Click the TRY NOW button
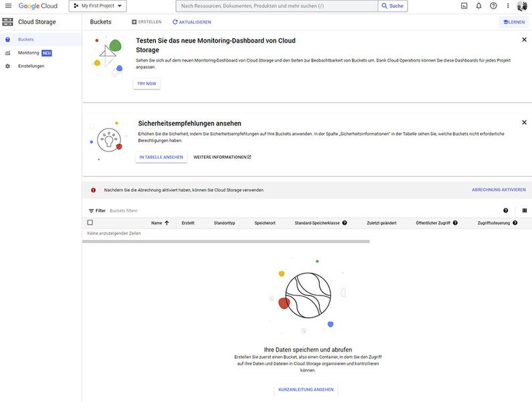 147,84
